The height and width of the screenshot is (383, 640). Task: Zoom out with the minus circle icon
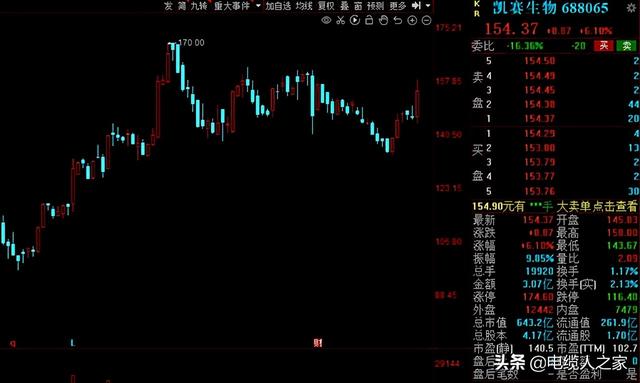pos(426,20)
